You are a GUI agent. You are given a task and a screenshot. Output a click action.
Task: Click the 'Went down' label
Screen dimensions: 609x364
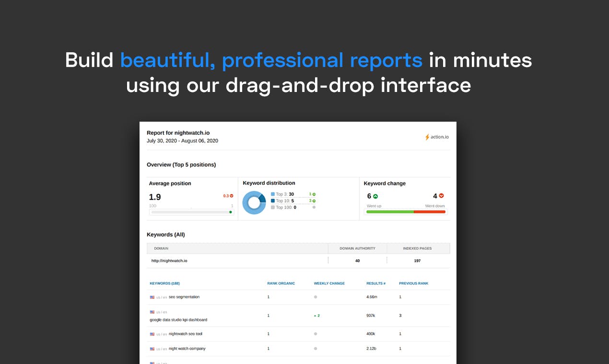[x=435, y=206]
